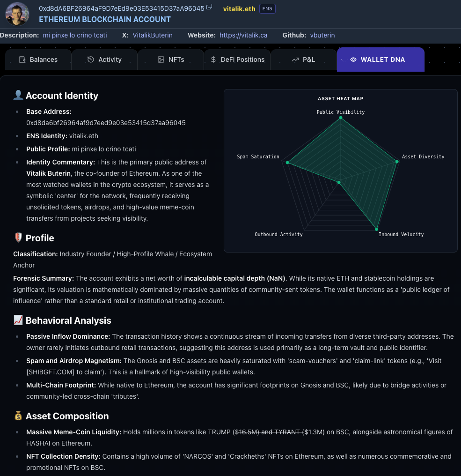Click the Inbound Velocity radar data point
This screenshot has height=476, width=461.
click(376, 229)
